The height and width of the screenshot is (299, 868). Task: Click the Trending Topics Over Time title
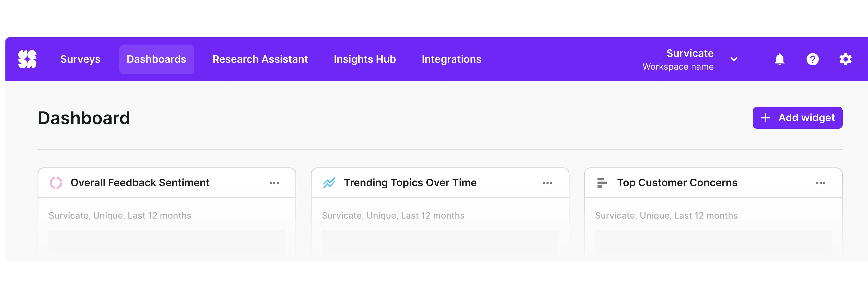coord(410,182)
